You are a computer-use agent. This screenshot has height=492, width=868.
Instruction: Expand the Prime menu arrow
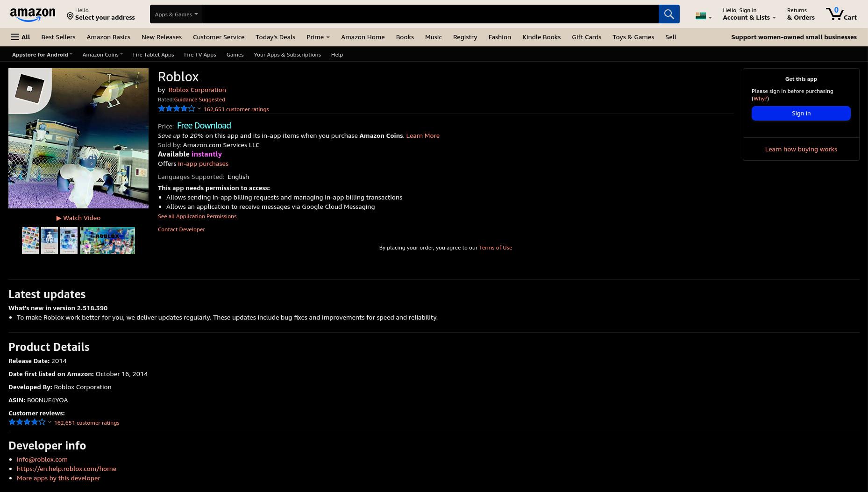click(328, 37)
